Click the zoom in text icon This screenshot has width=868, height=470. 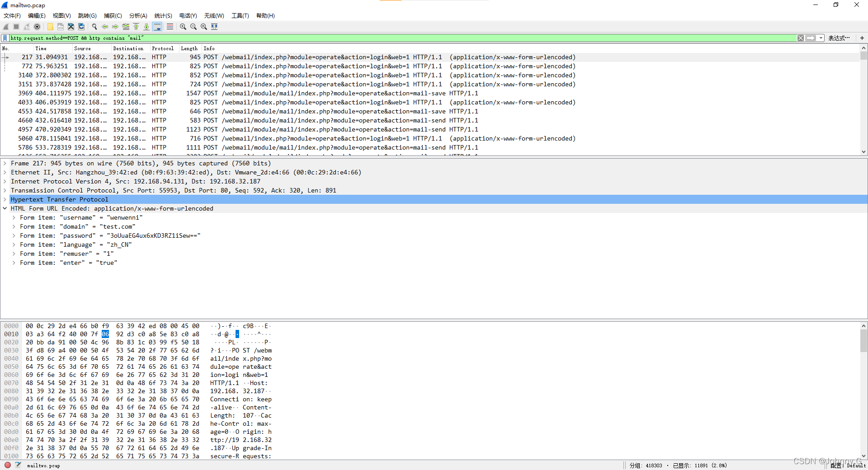point(183,27)
